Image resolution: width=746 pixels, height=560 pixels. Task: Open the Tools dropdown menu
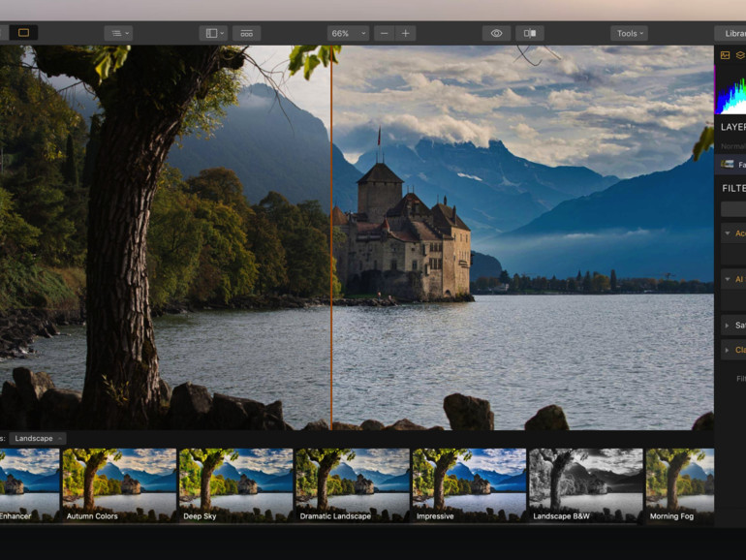pos(629,33)
